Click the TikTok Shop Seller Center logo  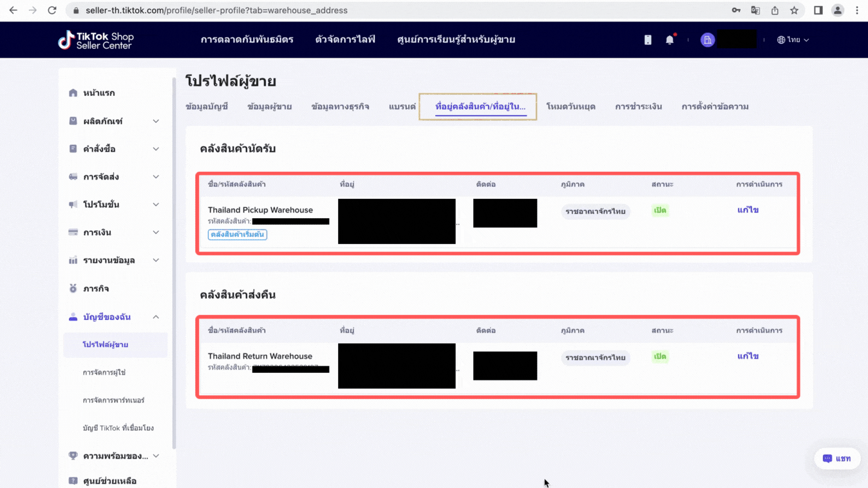point(95,39)
